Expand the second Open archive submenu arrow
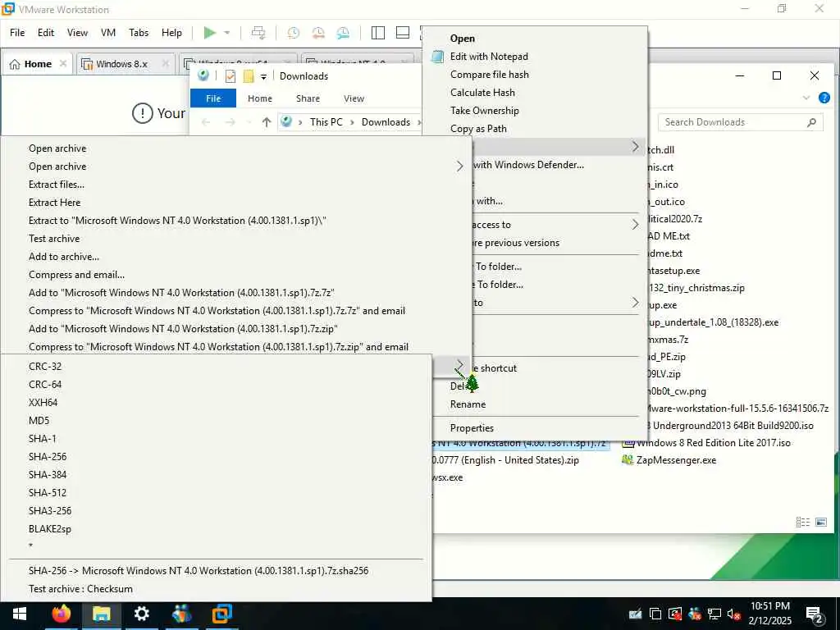840x630 pixels. click(x=459, y=167)
